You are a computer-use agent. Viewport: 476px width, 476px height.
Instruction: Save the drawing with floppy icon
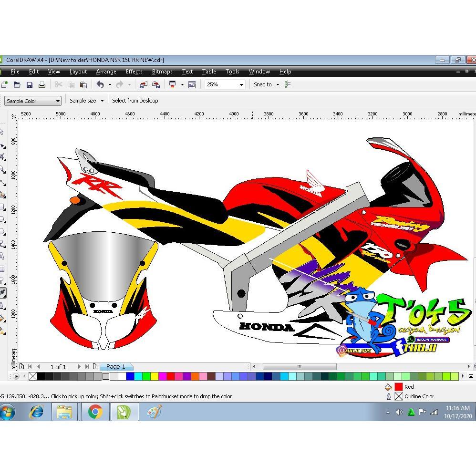[30, 85]
